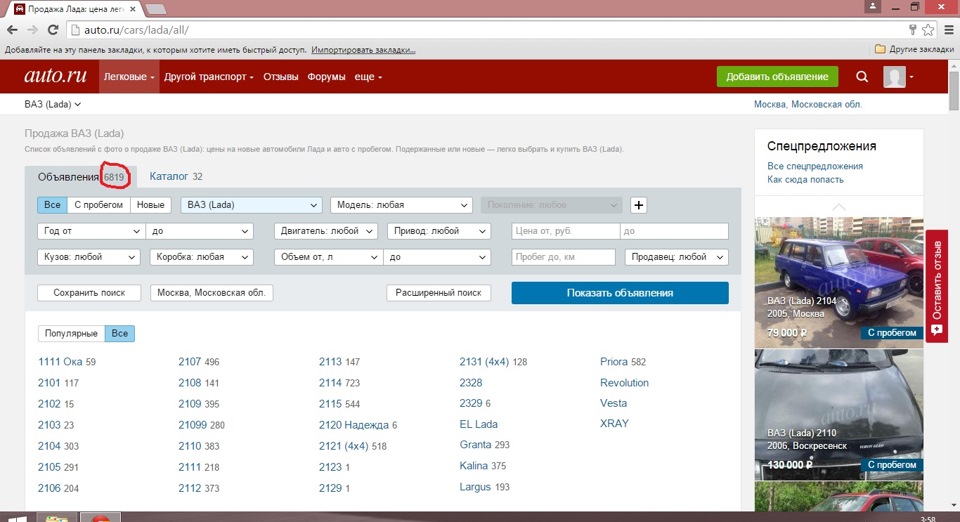
Task: Click the auto.ru logo
Action: pos(55,76)
